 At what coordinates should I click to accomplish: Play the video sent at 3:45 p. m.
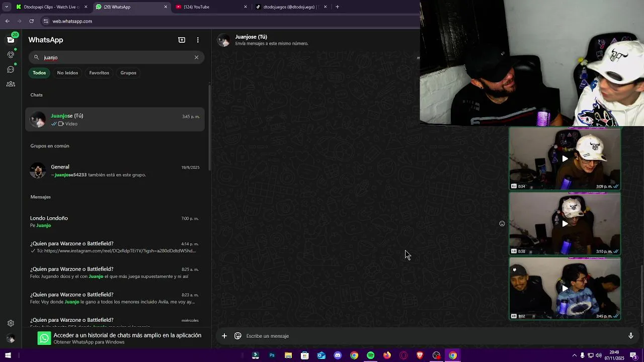(x=565, y=289)
